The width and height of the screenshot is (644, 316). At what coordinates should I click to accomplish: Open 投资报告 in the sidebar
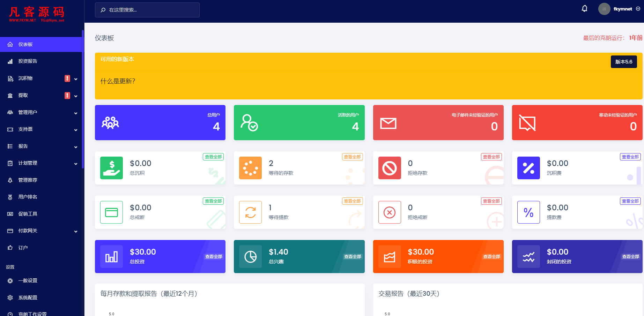pyautogui.click(x=28, y=61)
